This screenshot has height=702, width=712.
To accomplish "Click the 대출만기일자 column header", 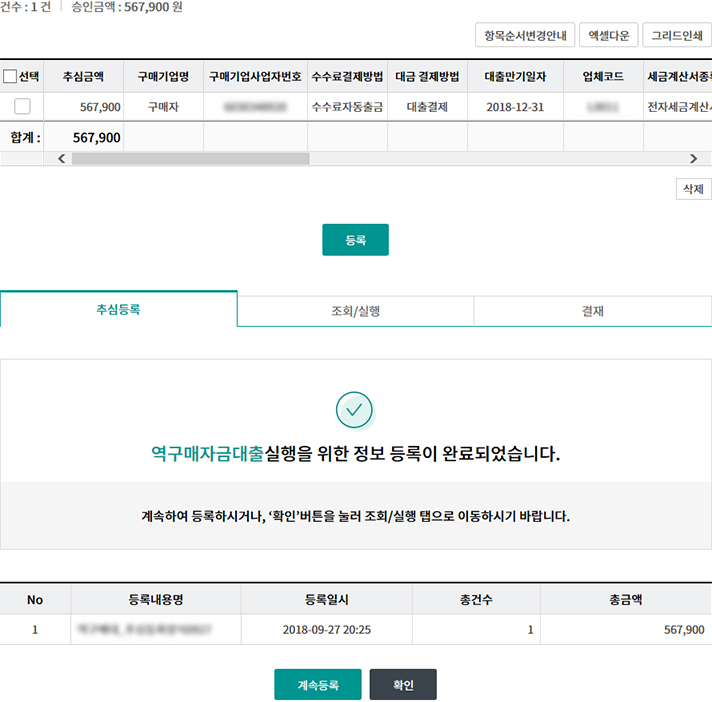I will [515, 77].
